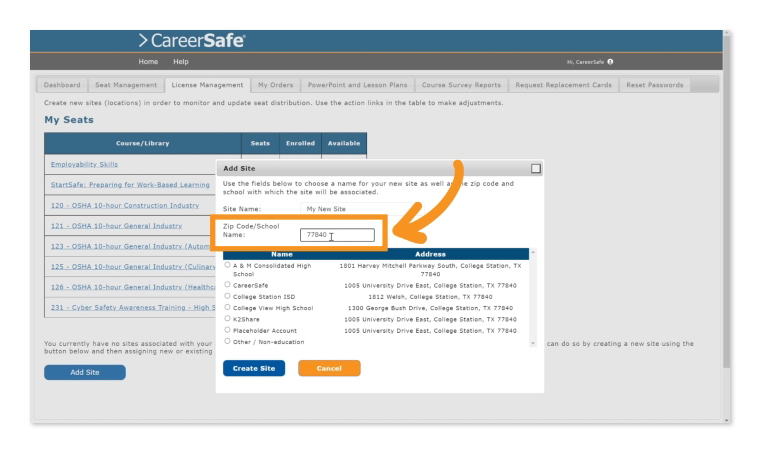This screenshot has width=760, height=453.
Task: Open the Employability Skills course link
Action: [x=84, y=164]
